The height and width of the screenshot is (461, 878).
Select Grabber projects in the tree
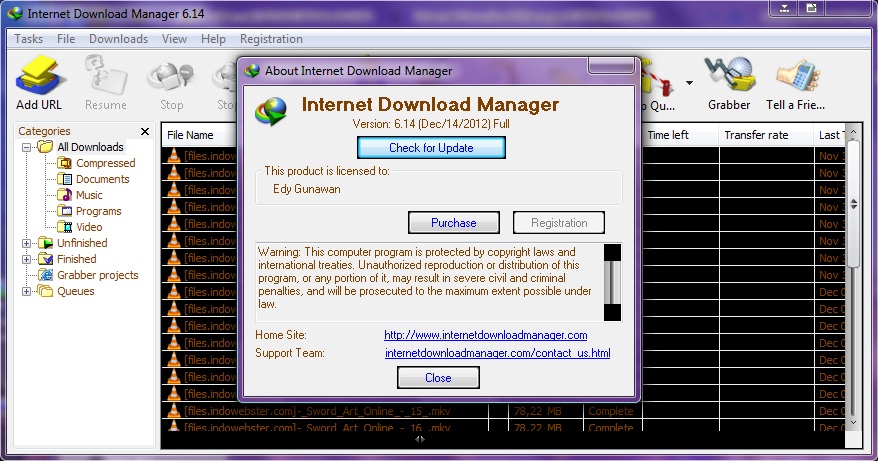pyautogui.click(x=97, y=275)
